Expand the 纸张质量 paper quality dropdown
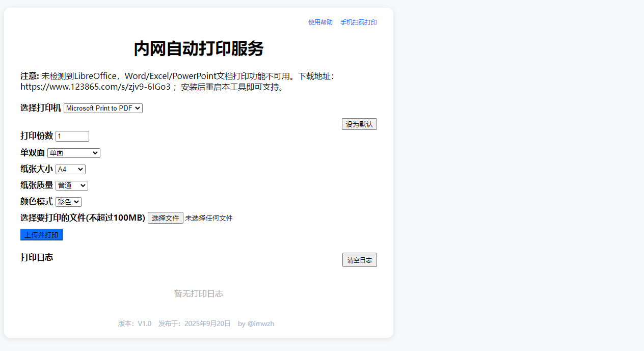The image size is (644, 351). tap(71, 185)
